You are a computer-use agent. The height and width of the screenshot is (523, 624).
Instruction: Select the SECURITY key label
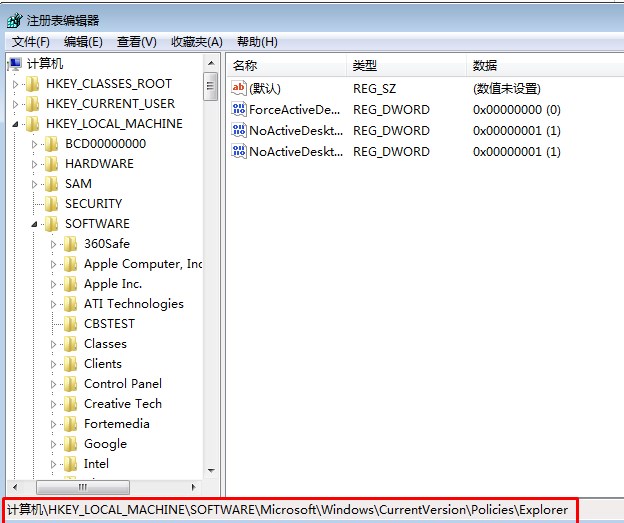pyautogui.click(x=94, y=204)
